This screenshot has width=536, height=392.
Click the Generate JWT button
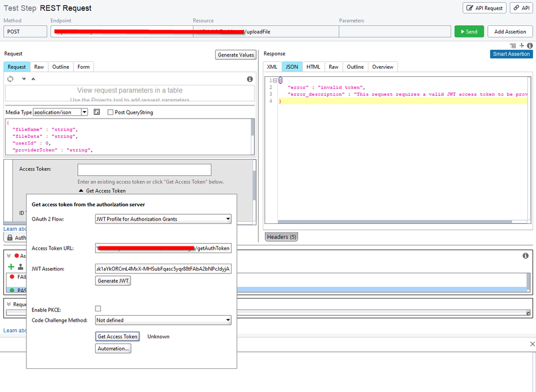click(x=113, y=281)
